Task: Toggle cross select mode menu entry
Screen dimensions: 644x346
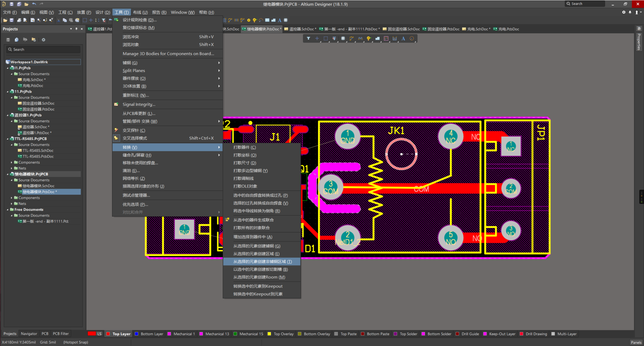Action: (x=135, y=138)
